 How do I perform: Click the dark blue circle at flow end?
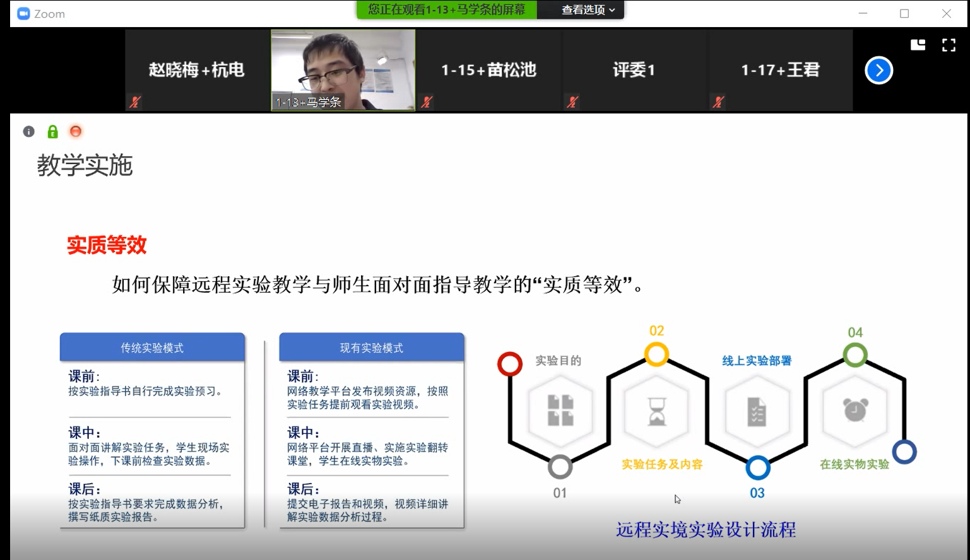pos(904,452)
